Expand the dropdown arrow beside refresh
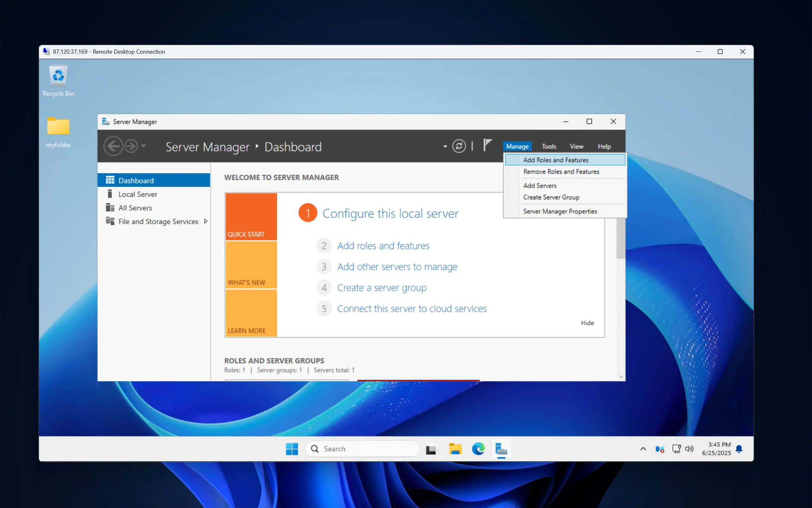Screen dimensions: 812x508 click(x=445, y=146)
